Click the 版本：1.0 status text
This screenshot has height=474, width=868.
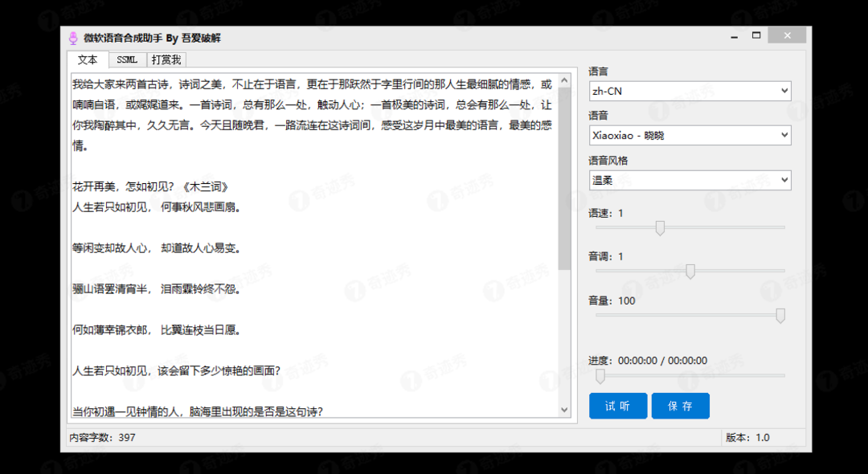[x=748, y=438]
